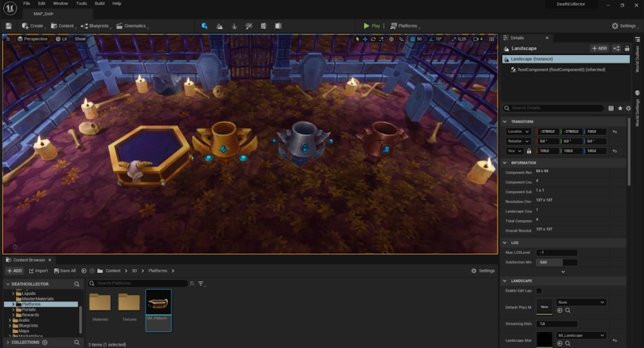Open the MI_Landscape material dropdown
Viewport: 644px width, 348px height.
tap(581, 336)
